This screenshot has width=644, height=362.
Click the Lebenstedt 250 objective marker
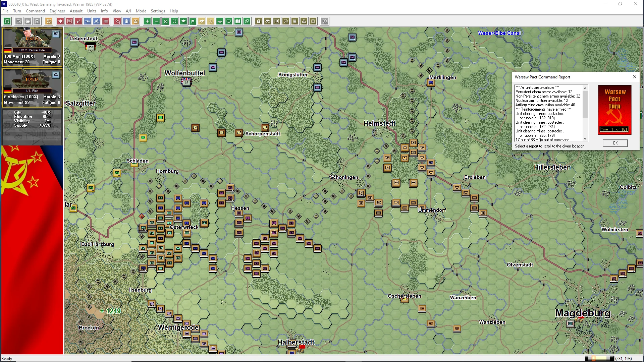click(91, 47)
